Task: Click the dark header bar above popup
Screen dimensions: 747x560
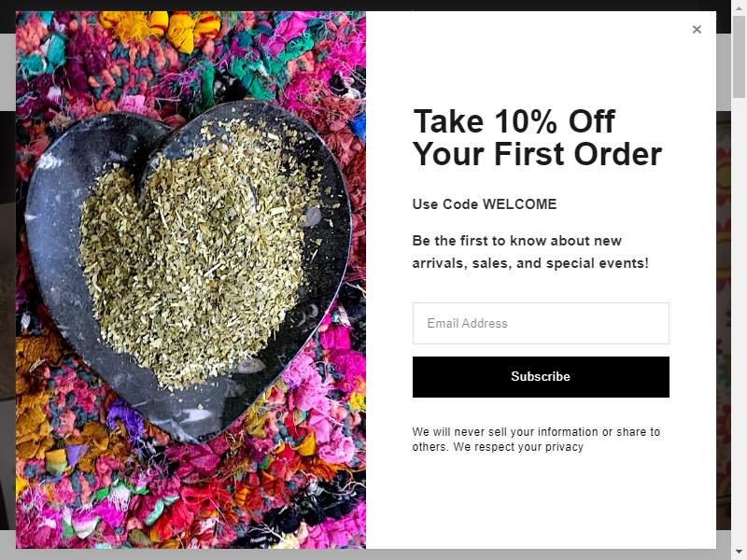Action: pos(365,6)
